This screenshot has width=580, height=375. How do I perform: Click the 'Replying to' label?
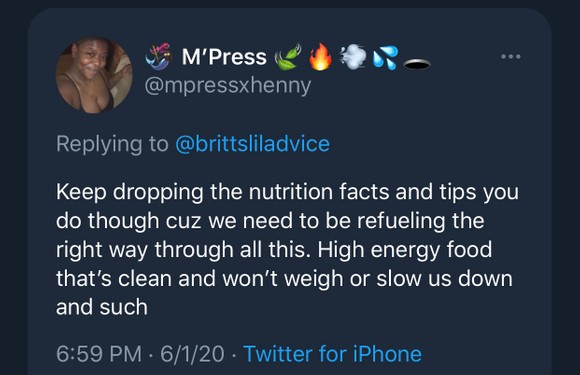[112, 144]
